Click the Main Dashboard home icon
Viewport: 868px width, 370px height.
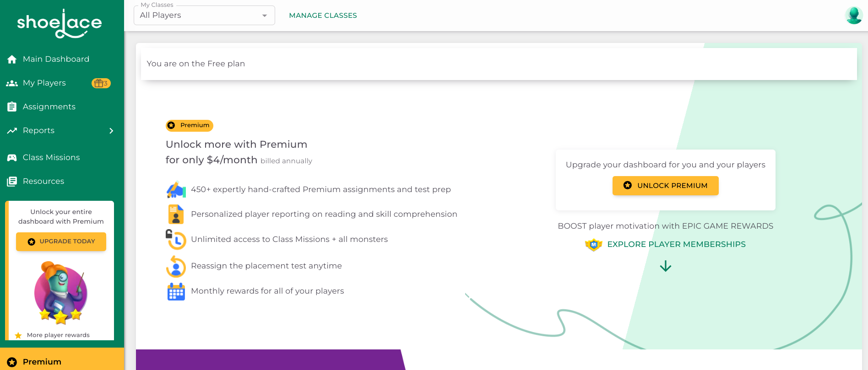coord(12,59)
